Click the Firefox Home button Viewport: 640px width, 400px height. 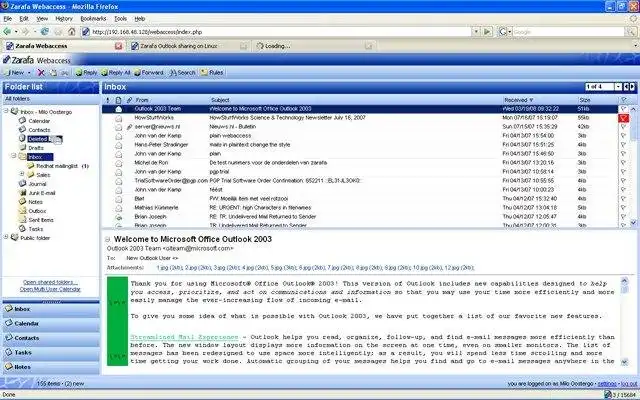(x=72, y=31)
